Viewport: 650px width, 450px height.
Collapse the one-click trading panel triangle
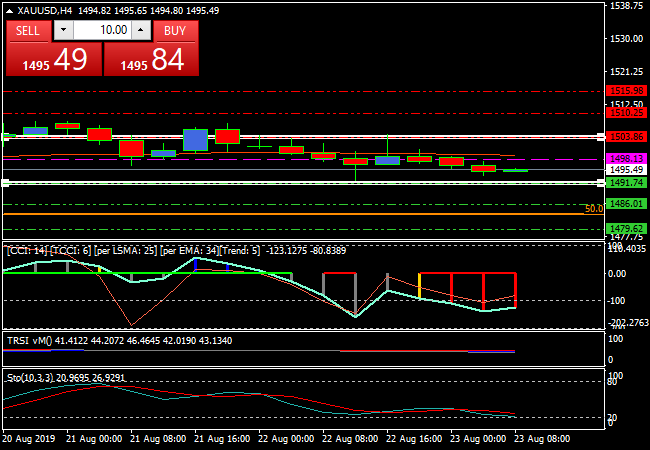click(x=9, y=10)
